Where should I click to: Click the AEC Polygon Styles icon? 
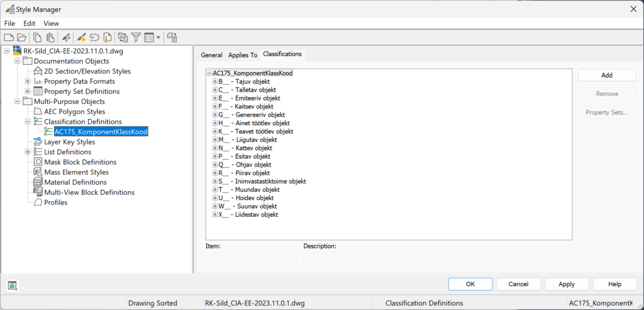(x=38, y=111)
